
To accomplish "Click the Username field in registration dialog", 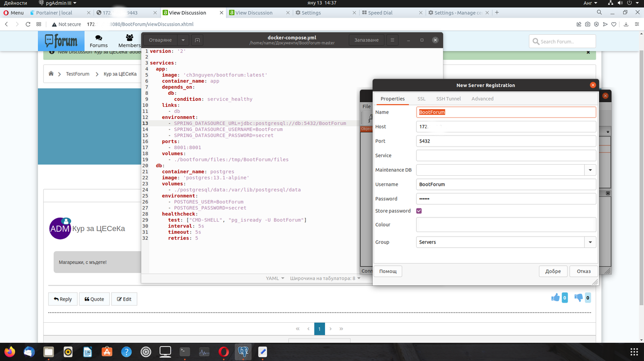I will pos(506,184).
